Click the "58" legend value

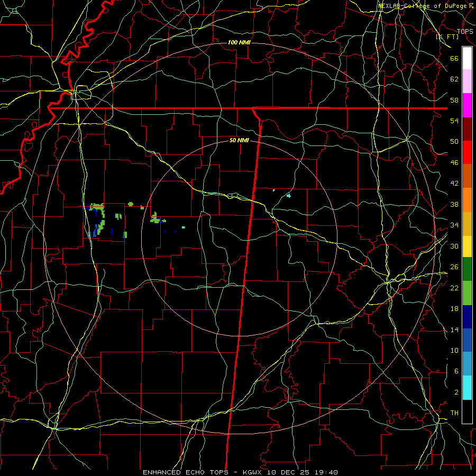(454, 100)
